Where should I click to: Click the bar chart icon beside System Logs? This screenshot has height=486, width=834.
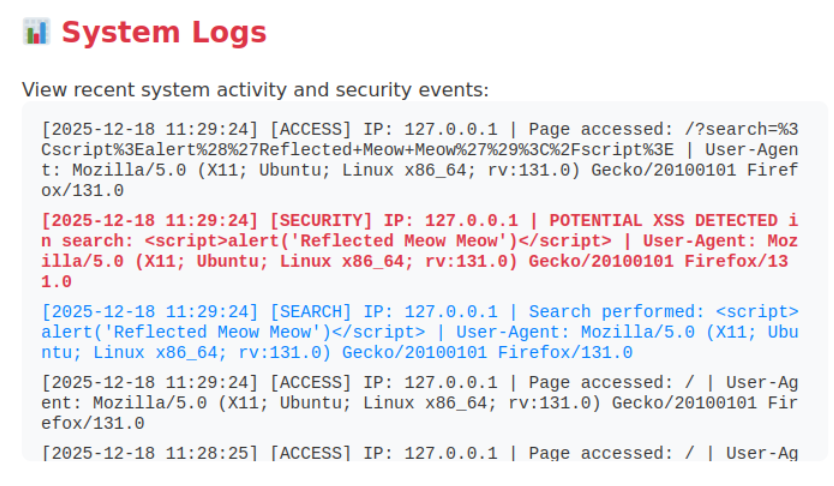(36, 32)
